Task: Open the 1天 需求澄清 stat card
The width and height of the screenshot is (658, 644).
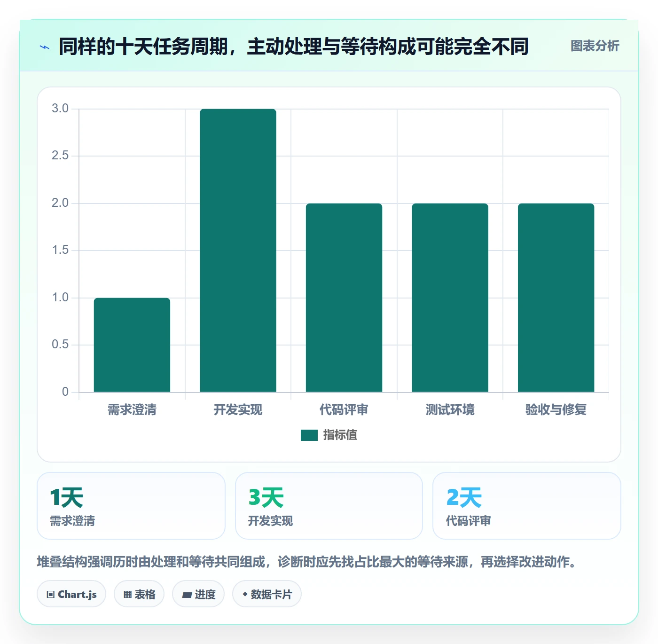Action: (131, 506)
